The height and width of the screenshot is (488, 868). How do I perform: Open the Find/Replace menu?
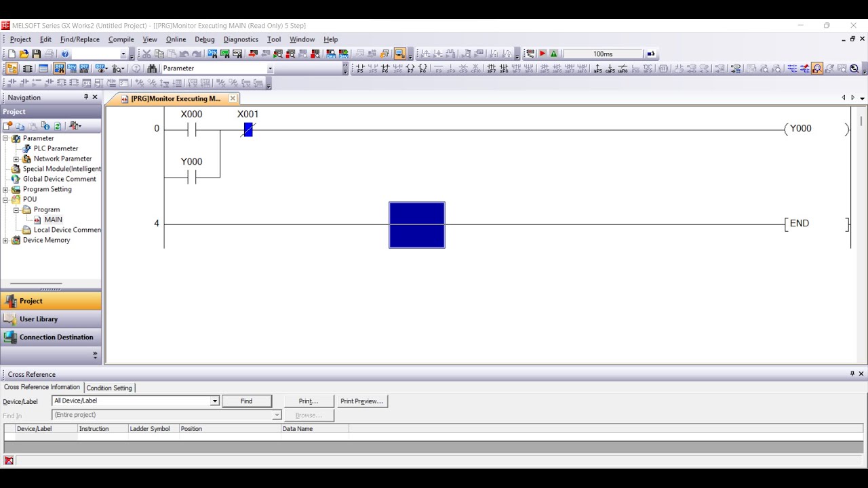[79, 39]
